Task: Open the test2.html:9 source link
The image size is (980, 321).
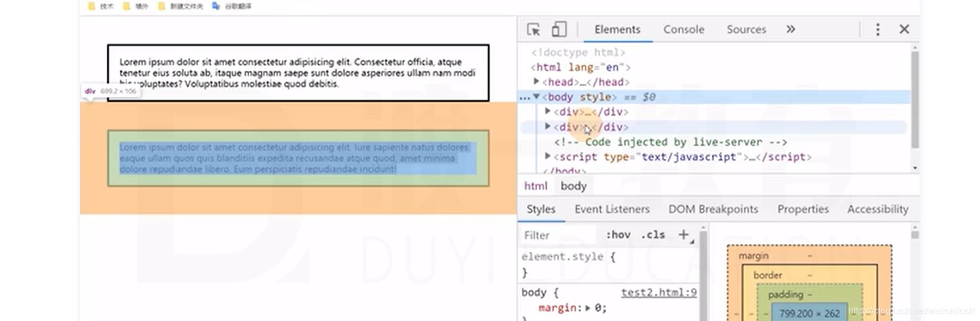Action: (659, 293)
